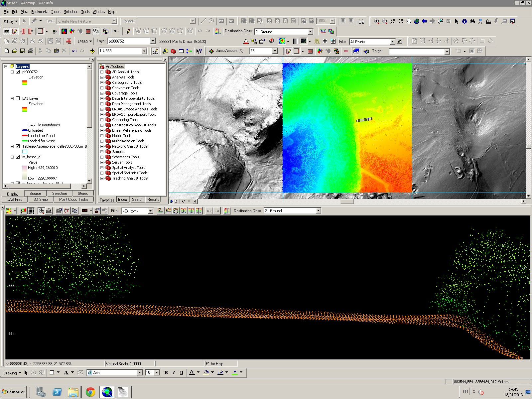Click the Démarrer start button
Image resolution: width=532 pixels, height=399 pixels.
[14, 392]
